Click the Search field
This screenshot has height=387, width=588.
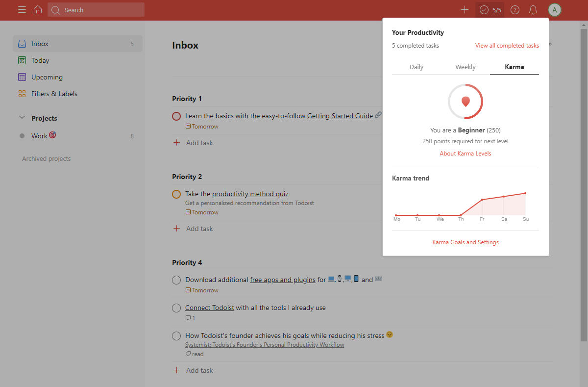pyautogui.click(x=96, y=10)
